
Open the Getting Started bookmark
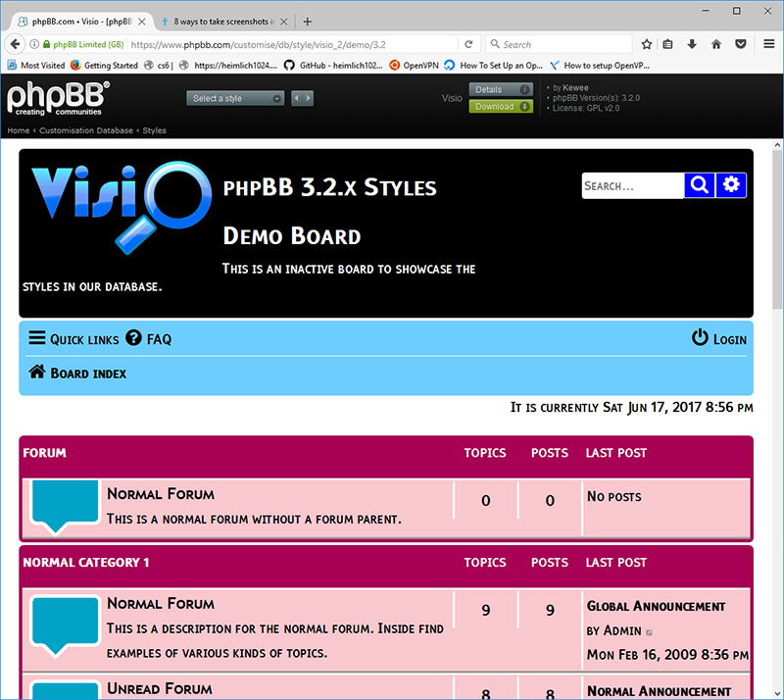[x=104, y=65]
